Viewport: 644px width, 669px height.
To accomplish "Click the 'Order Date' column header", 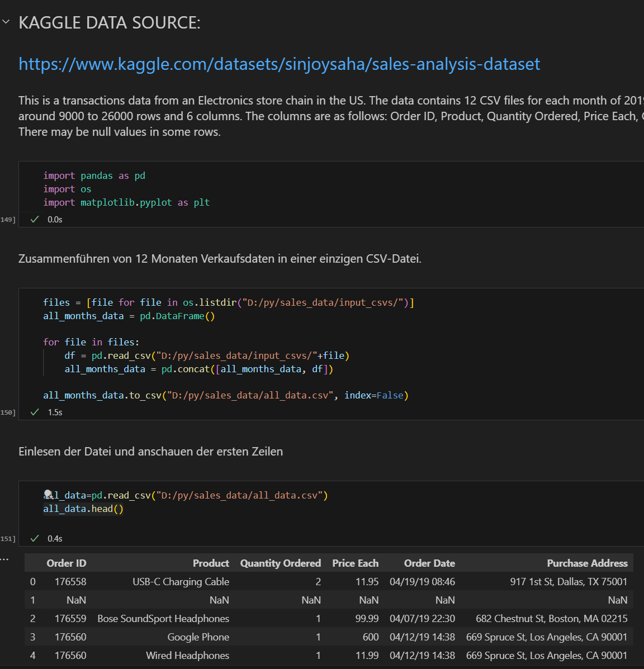I will (x=429, y=563).
